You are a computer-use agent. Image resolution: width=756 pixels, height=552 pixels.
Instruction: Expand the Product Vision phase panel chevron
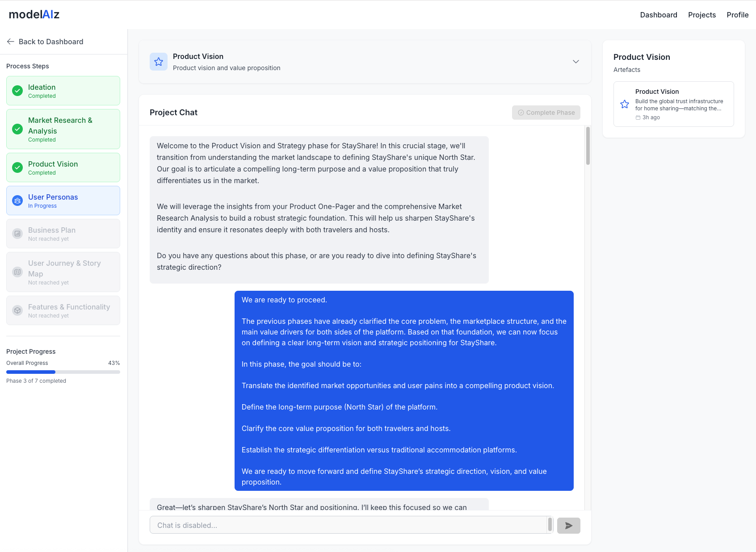click(576, 62)
